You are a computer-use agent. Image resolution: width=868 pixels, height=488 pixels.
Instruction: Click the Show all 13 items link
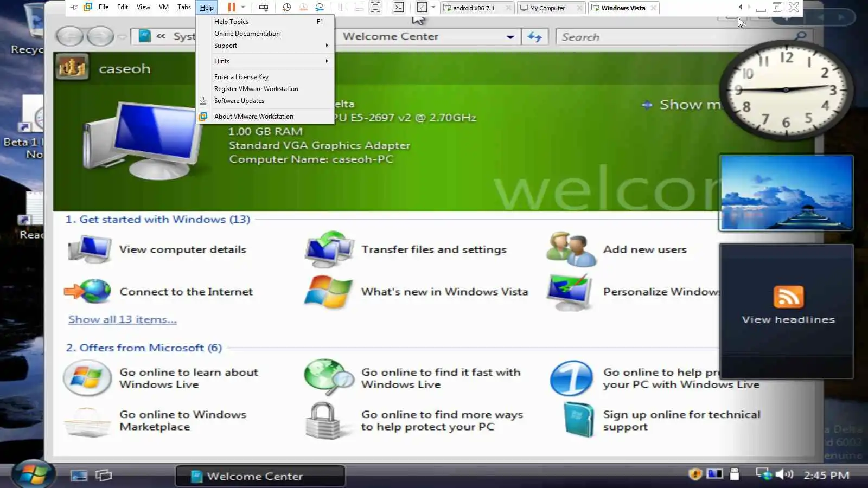pyautogui.click(x=123, y=320)
